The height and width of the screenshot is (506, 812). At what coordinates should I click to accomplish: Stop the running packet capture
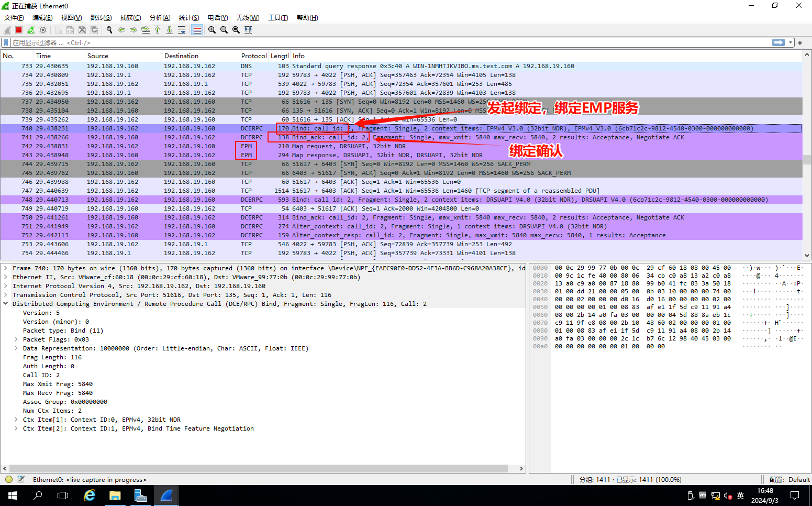tap(19, 30)
